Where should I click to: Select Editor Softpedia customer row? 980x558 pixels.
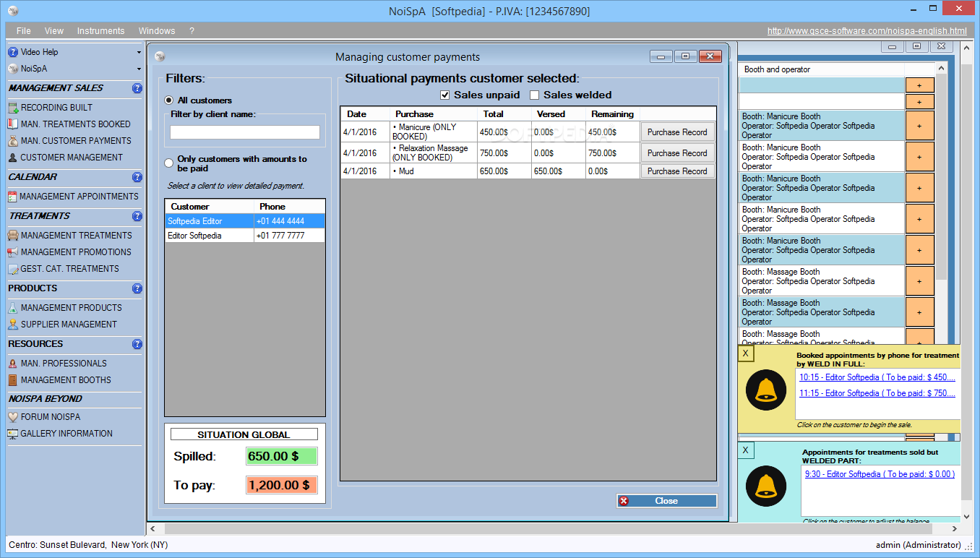tap(245, 236)
